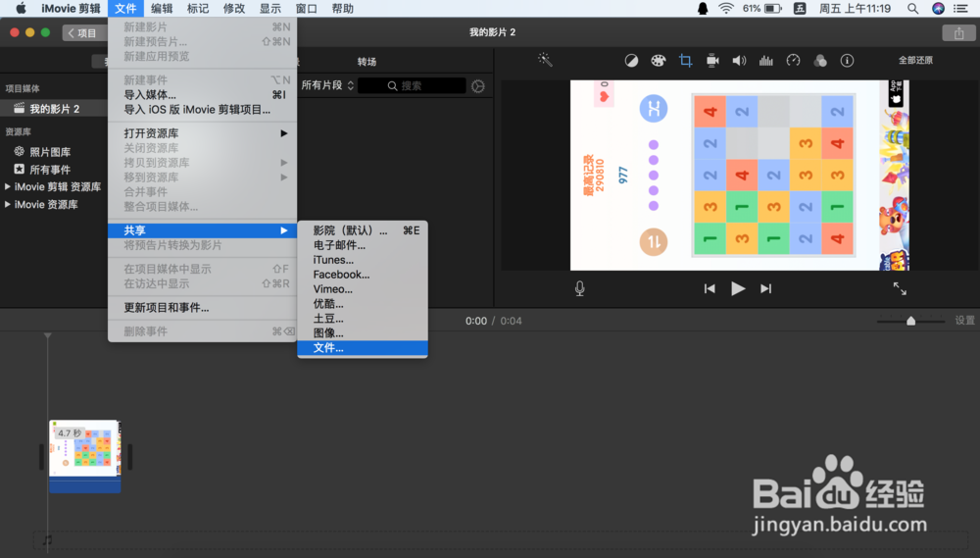Choose 土豆... share option
Screen dimensions: 980x558
363,319
